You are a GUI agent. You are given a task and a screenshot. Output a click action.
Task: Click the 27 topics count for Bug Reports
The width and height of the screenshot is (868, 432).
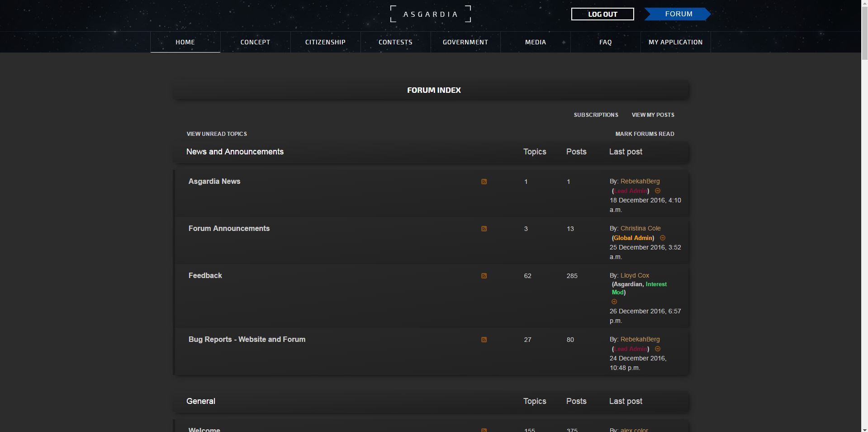[527, 340]
